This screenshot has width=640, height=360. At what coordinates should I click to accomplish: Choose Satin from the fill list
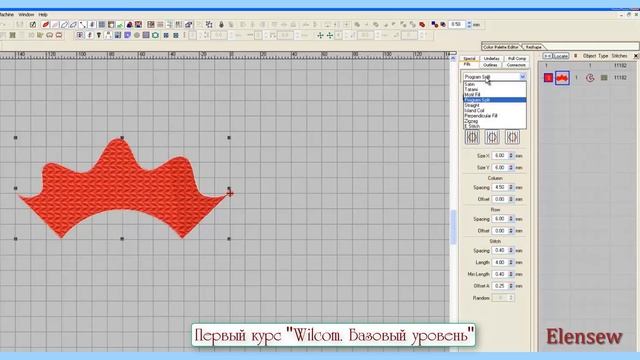(495, 84)
